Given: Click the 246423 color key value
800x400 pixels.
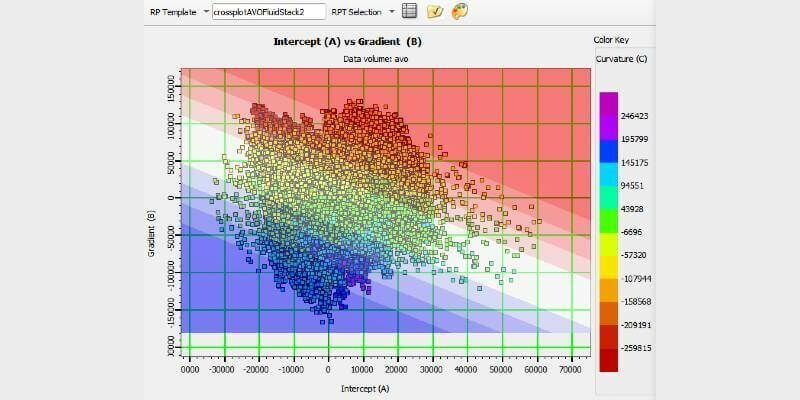Looking at the screenshot, I should 635,116.
